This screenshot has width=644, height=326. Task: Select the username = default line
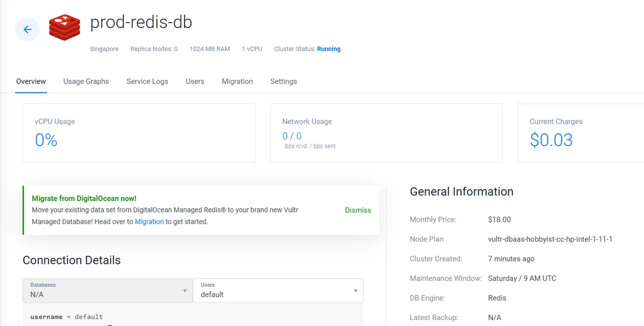coord(66,317)
